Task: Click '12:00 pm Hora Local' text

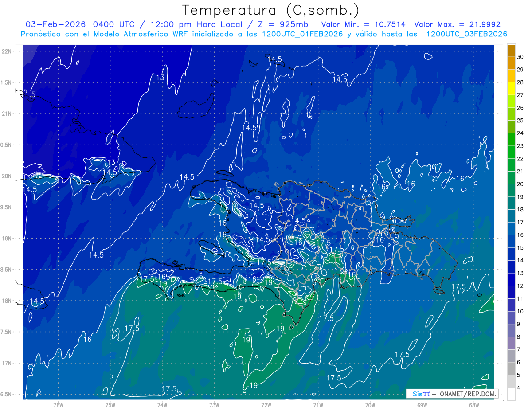Action: (x=197, y=24)
